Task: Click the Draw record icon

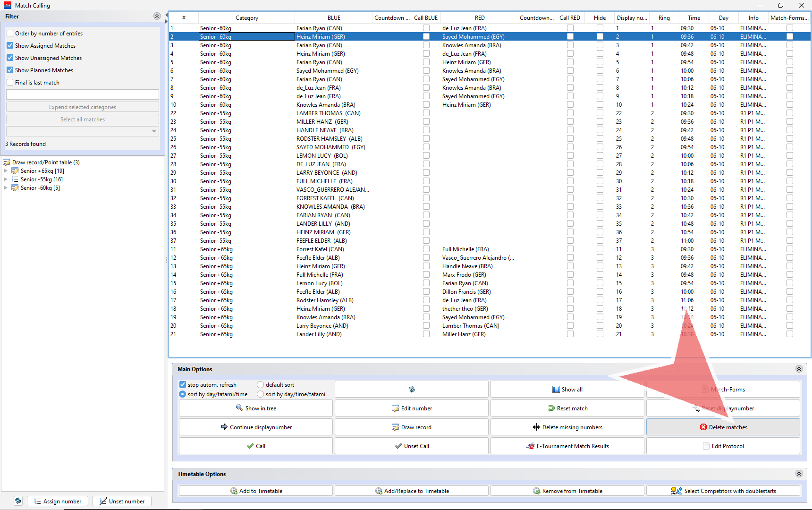Action: pos(395,427)
